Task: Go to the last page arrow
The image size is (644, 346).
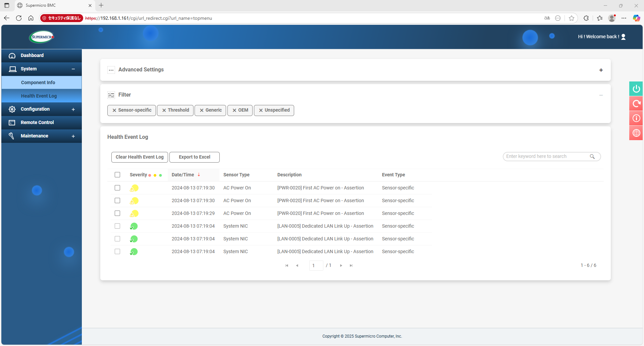Action: tap(351, 266)
